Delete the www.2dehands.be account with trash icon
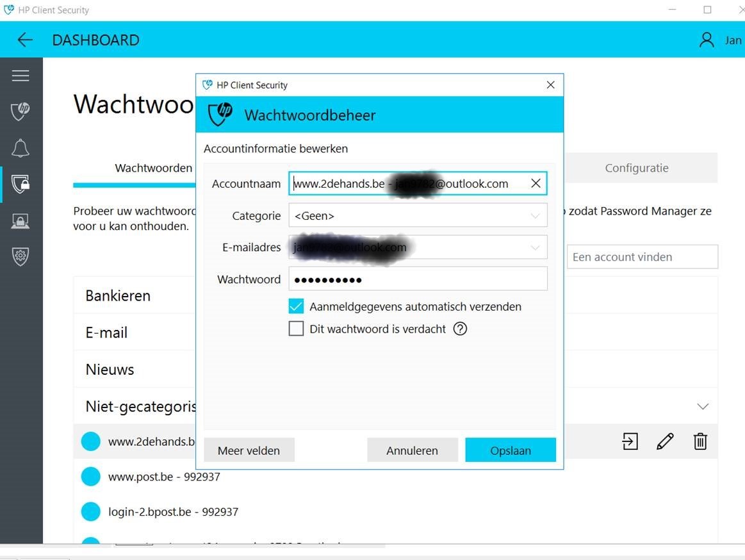Viewport: 745px width, 560px height. (x=700, y=441)
